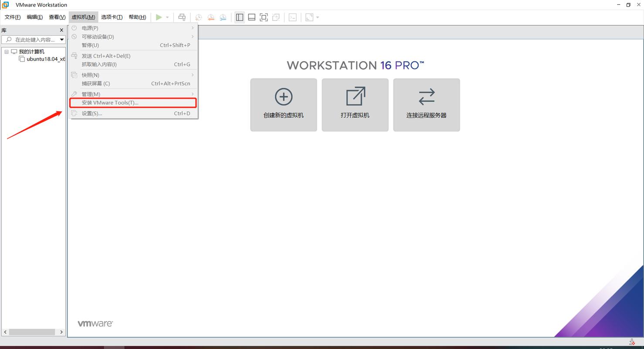
Task: Expand the 管理(M) submenu
Action: (x=133, y=94)
